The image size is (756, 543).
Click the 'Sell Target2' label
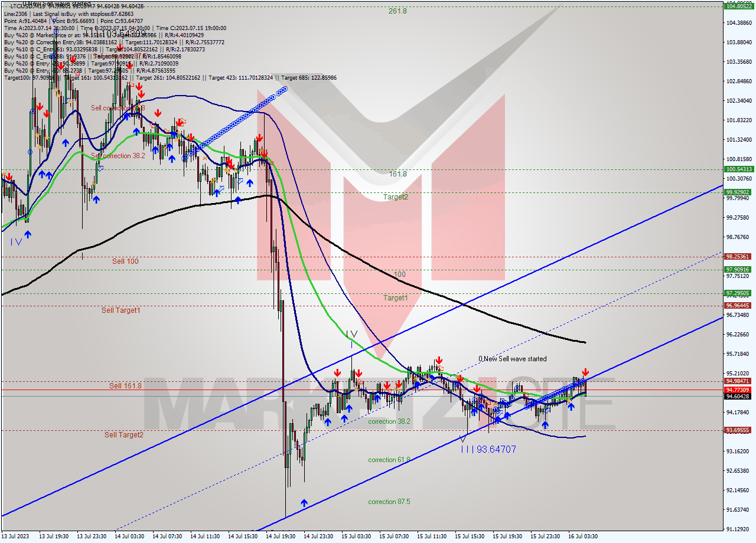(124, 435)
